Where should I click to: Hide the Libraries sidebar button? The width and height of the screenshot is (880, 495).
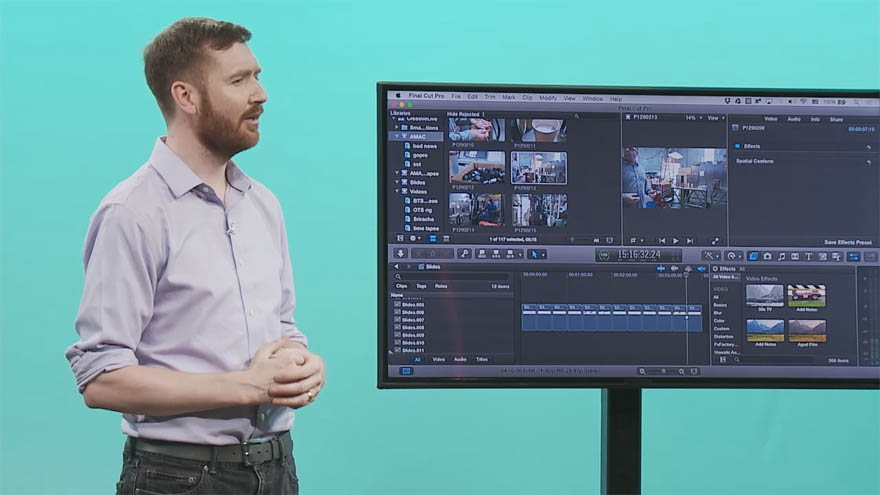[x=400, y=239]
